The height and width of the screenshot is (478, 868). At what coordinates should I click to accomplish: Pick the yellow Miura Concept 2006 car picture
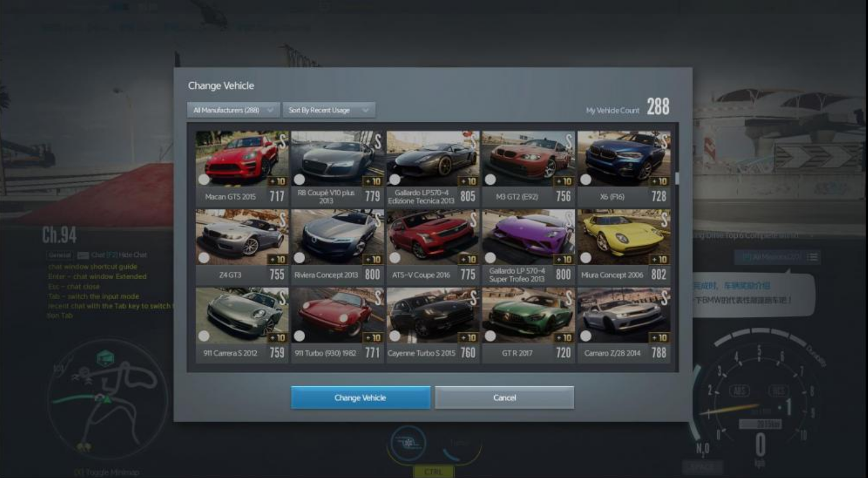click(624, 237)
